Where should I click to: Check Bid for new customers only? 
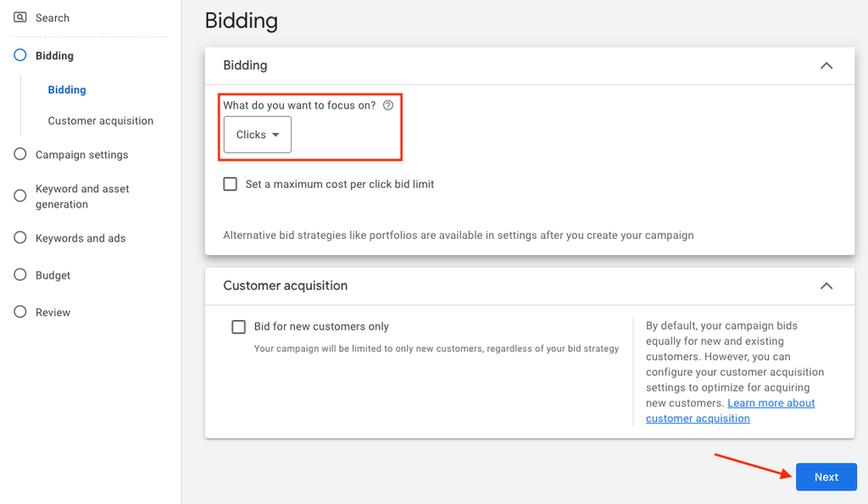pyautogui.click(x=239, y=327)
